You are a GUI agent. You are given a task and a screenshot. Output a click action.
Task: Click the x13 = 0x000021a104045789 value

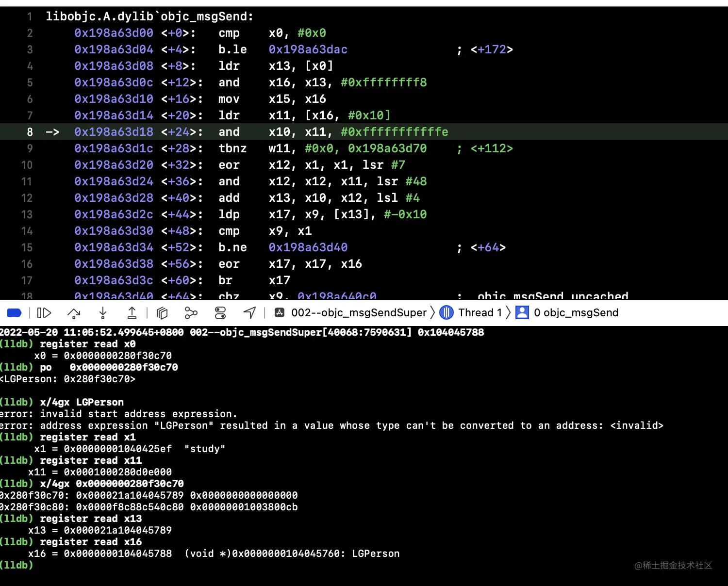100,530
